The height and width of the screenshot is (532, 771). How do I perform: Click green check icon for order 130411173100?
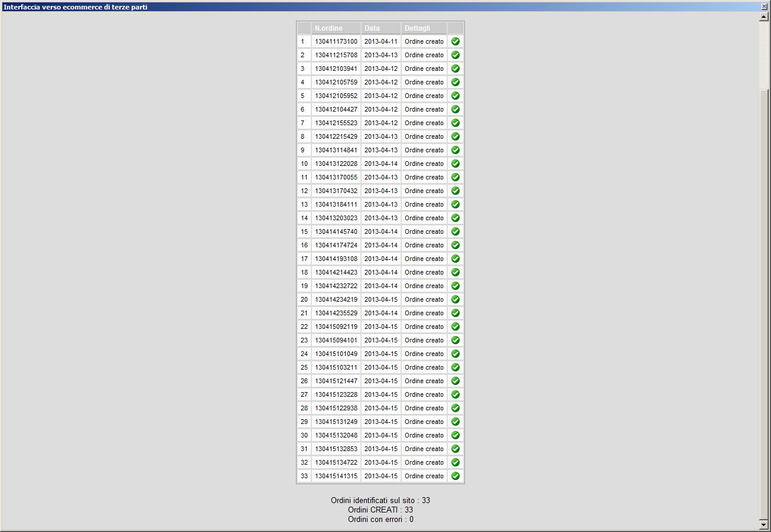(456, 41)
